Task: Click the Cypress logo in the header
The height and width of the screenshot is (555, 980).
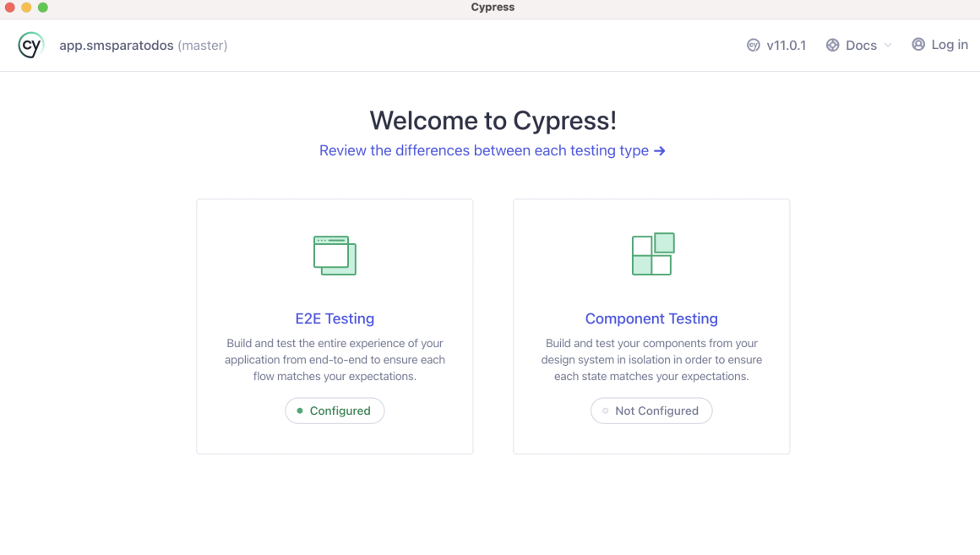Action: click(30, 45)
